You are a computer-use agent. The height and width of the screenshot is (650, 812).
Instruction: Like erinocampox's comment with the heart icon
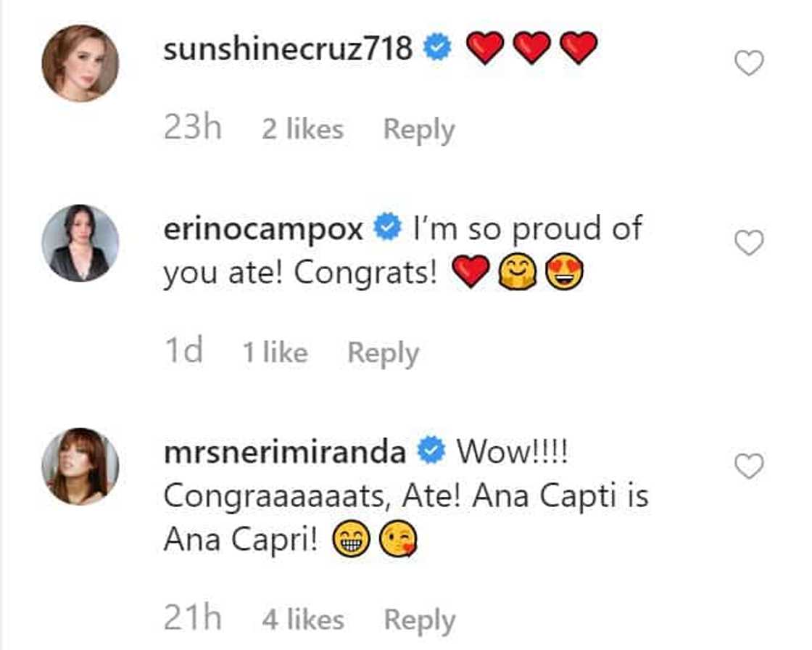tap(749, 244)
